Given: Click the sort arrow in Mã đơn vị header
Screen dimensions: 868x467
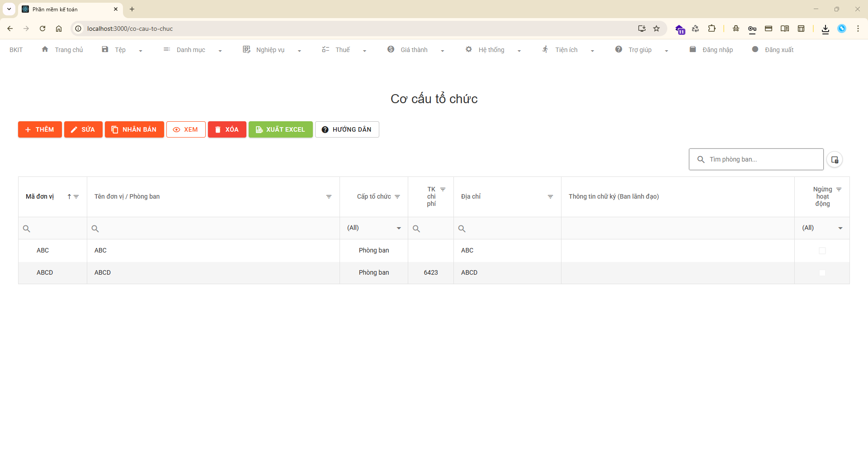Looking at the screenshot, I should pos(69,197).
